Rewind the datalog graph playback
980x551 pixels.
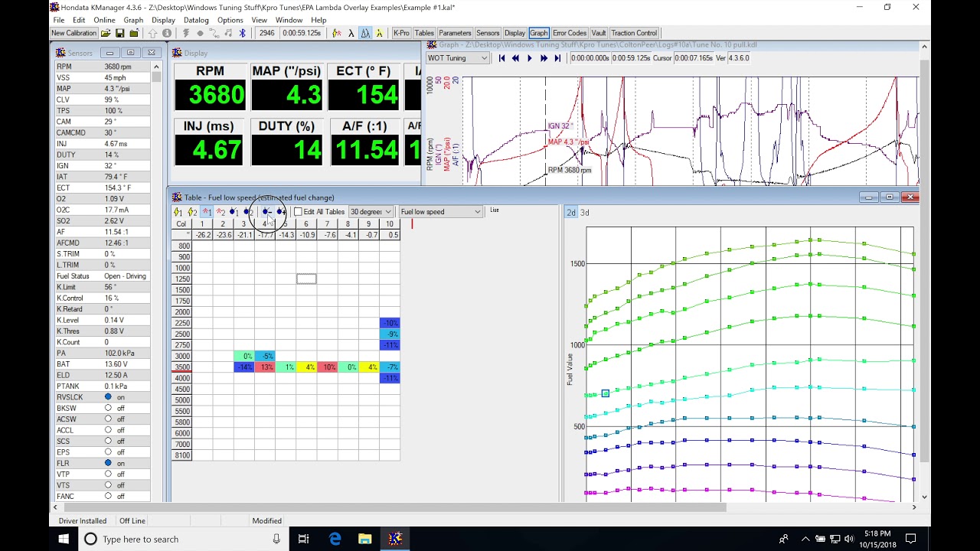tap(515, 58)
